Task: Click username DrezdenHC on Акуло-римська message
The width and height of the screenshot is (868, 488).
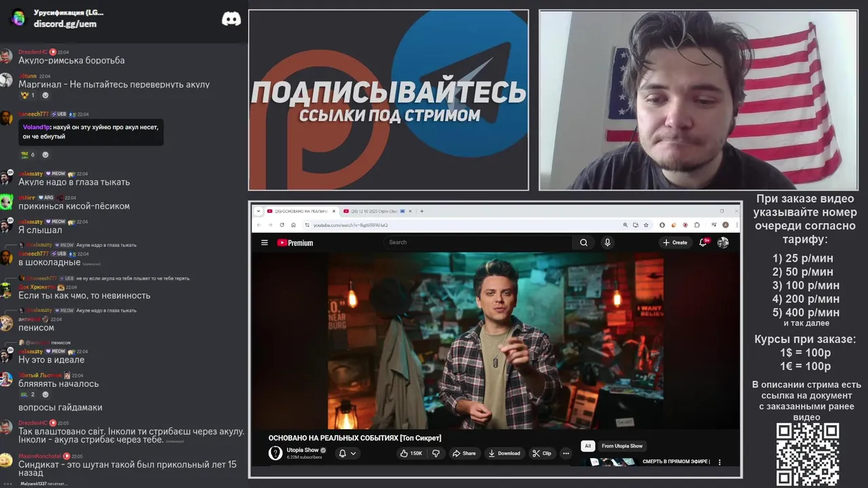Action: click(x=33, y=52)
